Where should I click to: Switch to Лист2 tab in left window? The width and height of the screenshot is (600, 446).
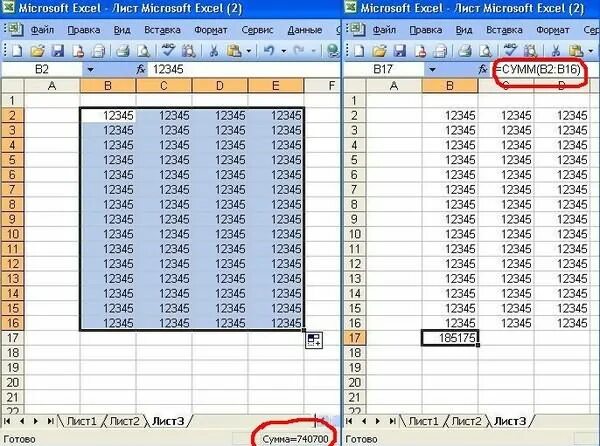pos(124,421)
